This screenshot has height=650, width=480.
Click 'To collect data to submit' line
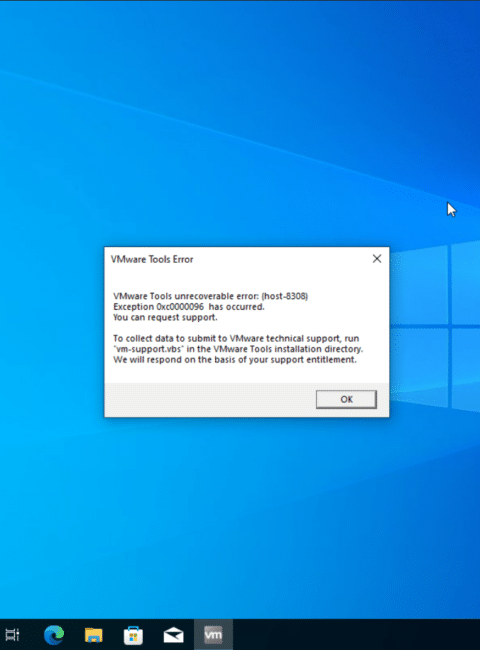(x=236, y=338)
